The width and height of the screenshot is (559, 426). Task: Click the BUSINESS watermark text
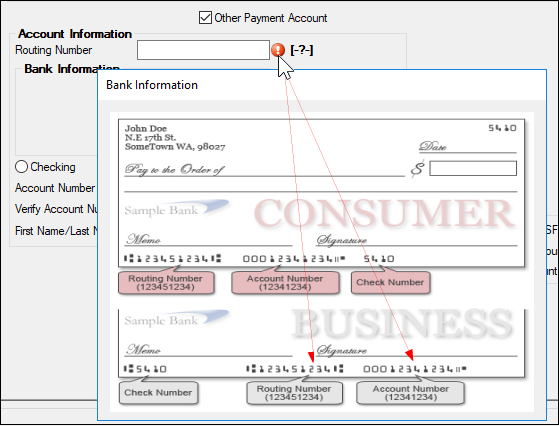(403, 323)
